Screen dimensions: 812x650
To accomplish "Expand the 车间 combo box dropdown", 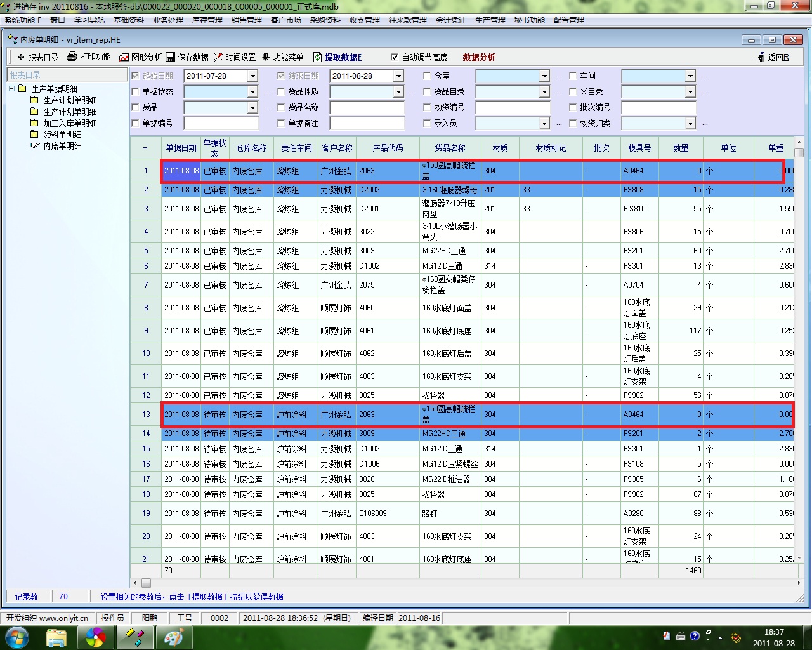I will click(690, 76).
